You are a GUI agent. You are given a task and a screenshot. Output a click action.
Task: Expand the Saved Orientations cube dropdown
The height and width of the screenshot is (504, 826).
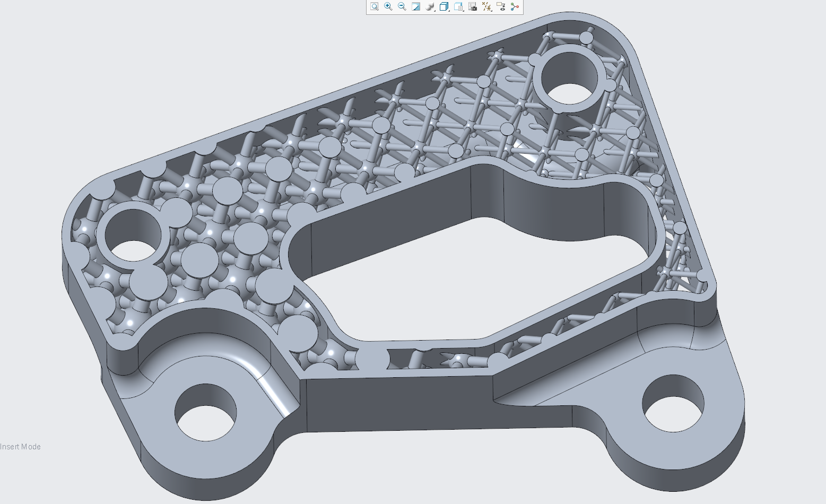[445, 7]
